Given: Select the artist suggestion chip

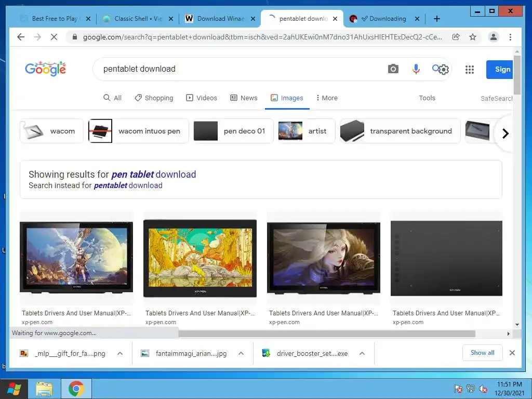Looking at the screenshot, I should pos(307,131).
